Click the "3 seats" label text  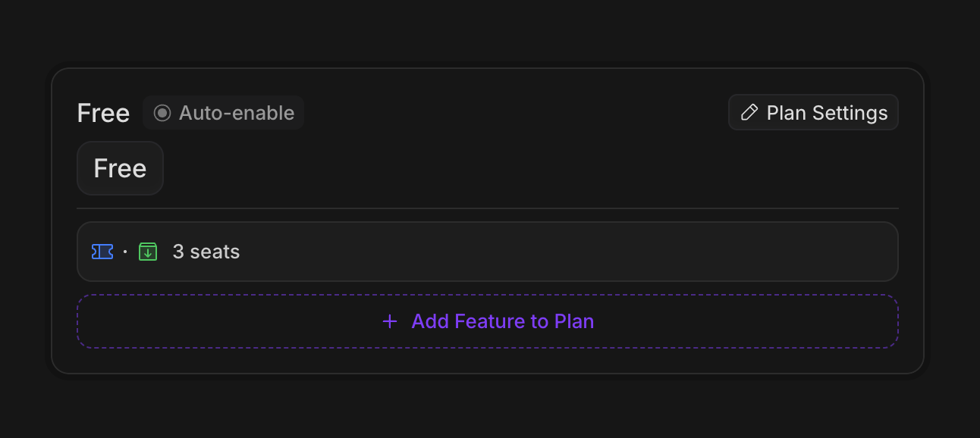[206, 252]
